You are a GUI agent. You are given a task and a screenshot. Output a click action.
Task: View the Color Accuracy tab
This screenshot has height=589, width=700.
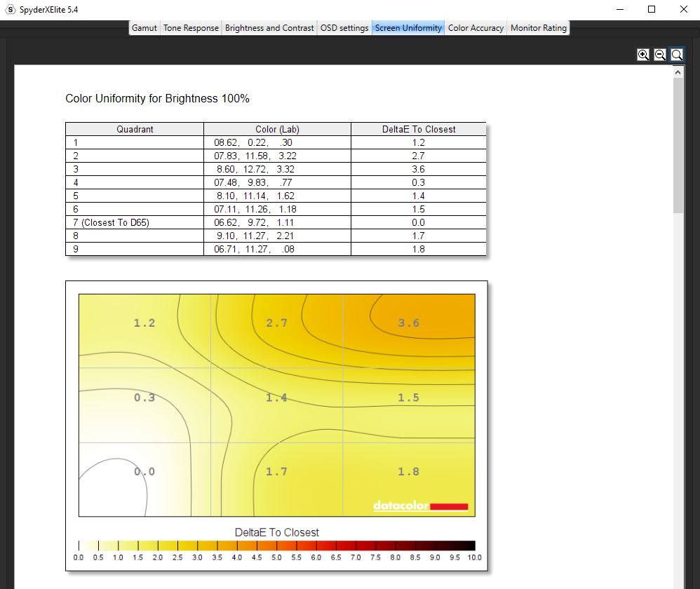click(x=476, y=28)
